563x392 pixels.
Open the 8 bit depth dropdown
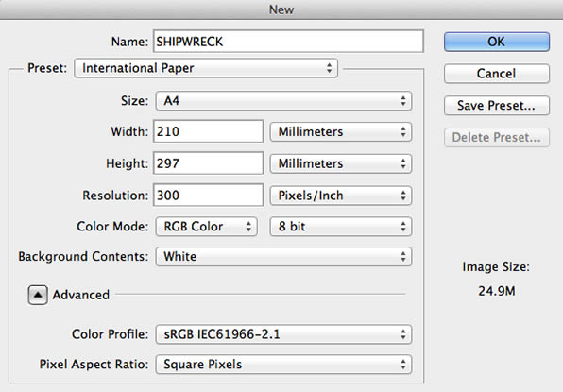341,227
